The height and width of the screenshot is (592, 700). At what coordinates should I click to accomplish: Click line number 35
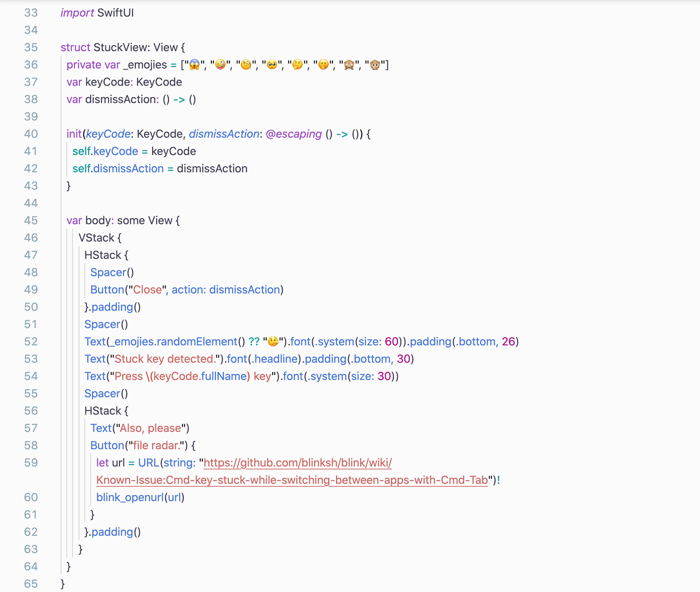pyautogui.click(x=31, y=48)
